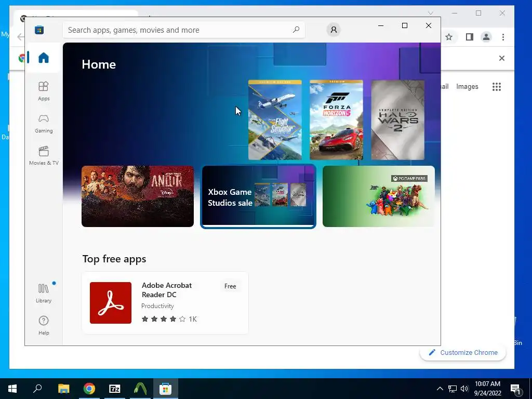Open the Movies & TV section
Image resolution: width=532 pixels, height=399 pixels.
pos(44,156)
